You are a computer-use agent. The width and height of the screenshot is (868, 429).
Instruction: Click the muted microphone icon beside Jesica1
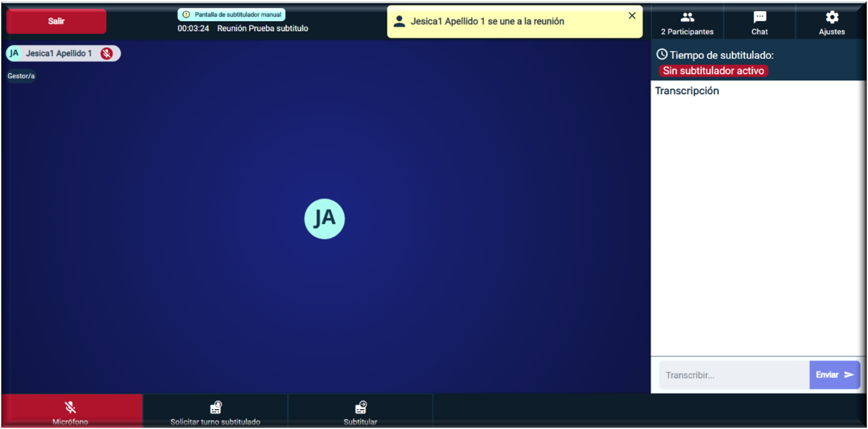[107, 54]
